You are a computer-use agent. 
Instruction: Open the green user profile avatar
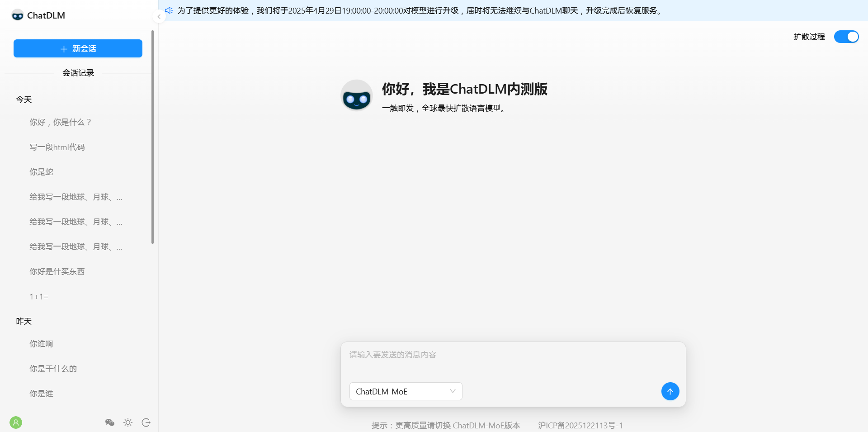pyautogui.click(x=16, y=423)
